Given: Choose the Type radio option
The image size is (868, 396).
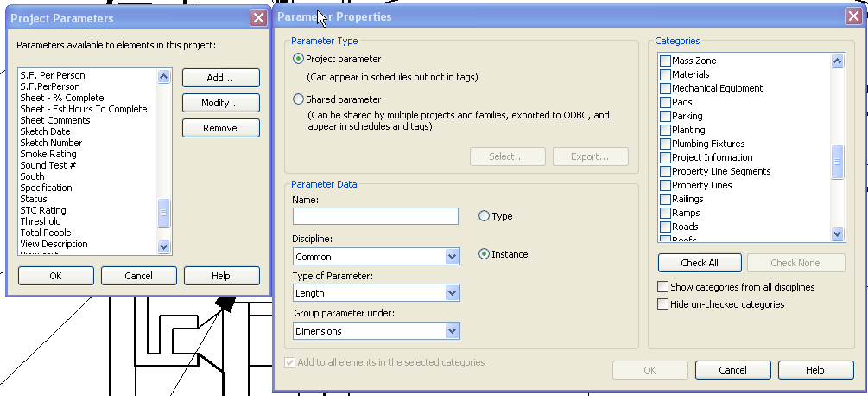Looking at the screenshot, I should click(x=484, y=216).
